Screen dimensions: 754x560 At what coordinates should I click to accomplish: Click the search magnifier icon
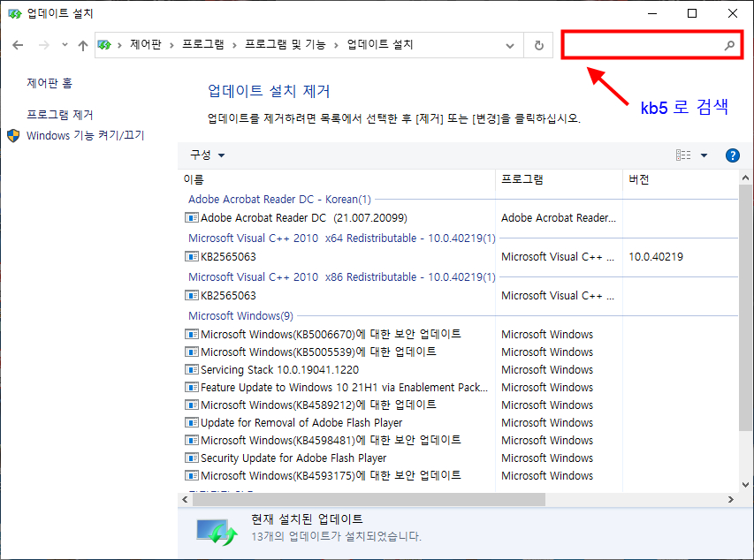coord(729,45)
